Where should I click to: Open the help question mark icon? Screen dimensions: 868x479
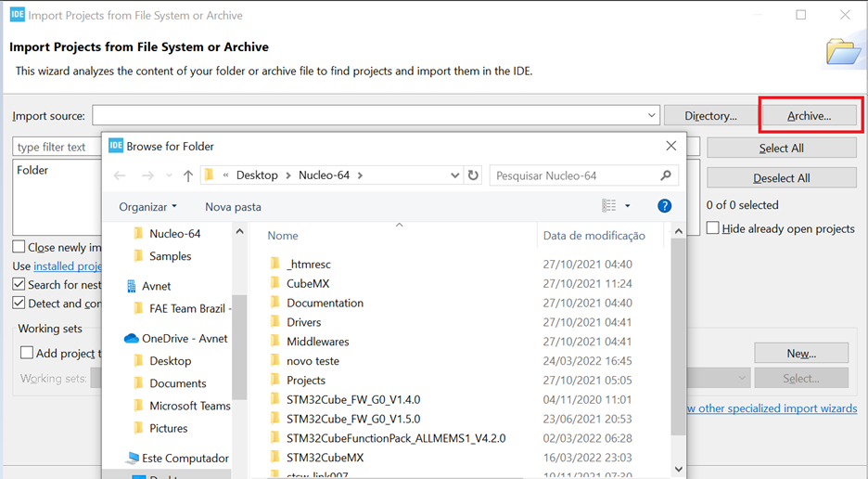tap(664, 206)
